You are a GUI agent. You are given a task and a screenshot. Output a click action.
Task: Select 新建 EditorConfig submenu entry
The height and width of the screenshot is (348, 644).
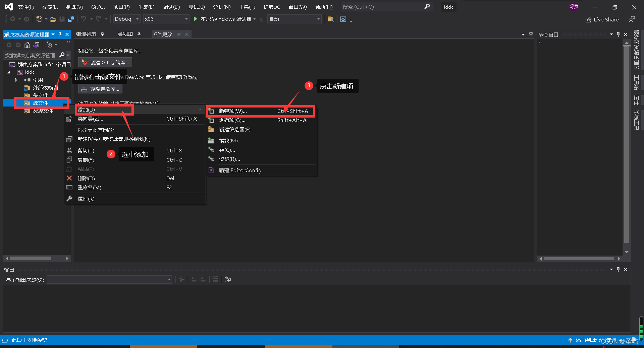261,170
